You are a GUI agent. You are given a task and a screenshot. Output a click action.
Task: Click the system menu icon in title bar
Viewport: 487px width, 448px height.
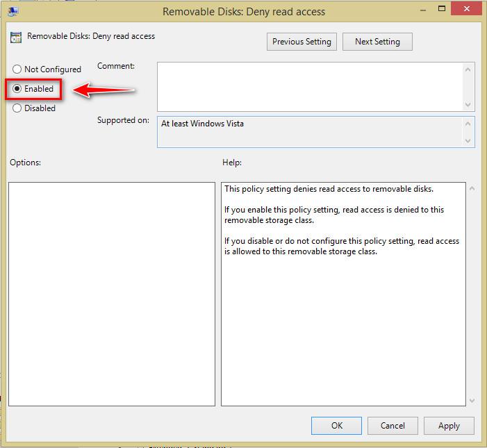pyautogui.click(x=13, y=11)
